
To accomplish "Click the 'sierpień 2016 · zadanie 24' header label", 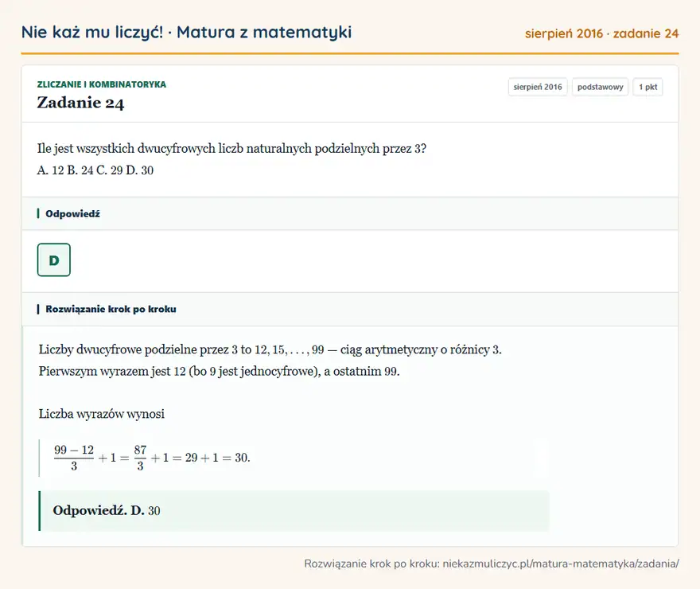I will coord(601,33).
